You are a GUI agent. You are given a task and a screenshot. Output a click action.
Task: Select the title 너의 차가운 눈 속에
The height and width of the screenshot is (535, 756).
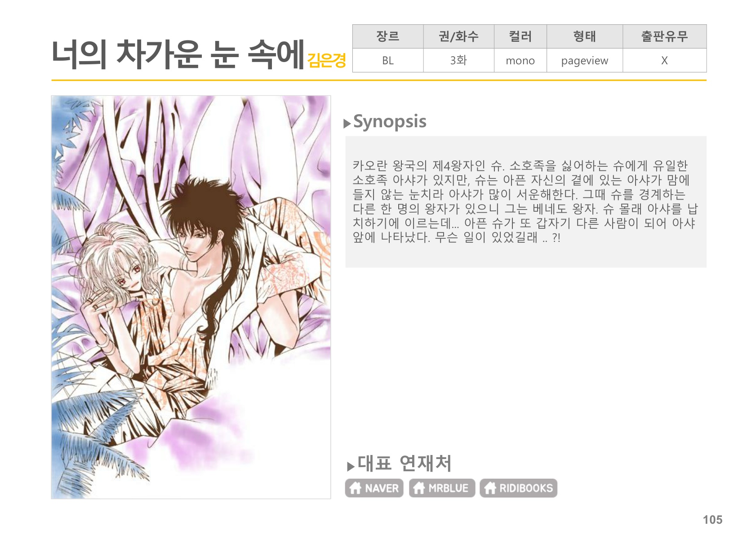(178, 54)
